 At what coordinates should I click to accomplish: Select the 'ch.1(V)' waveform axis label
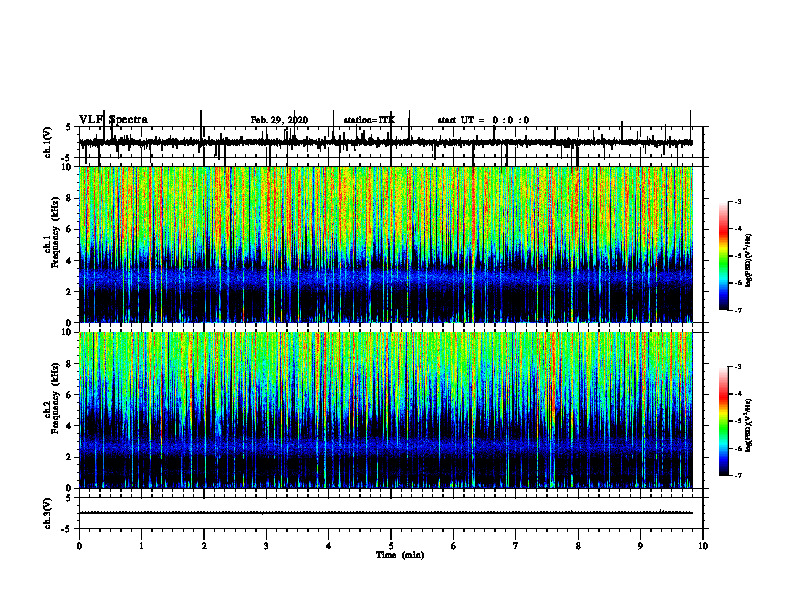[x=47, y=142]
